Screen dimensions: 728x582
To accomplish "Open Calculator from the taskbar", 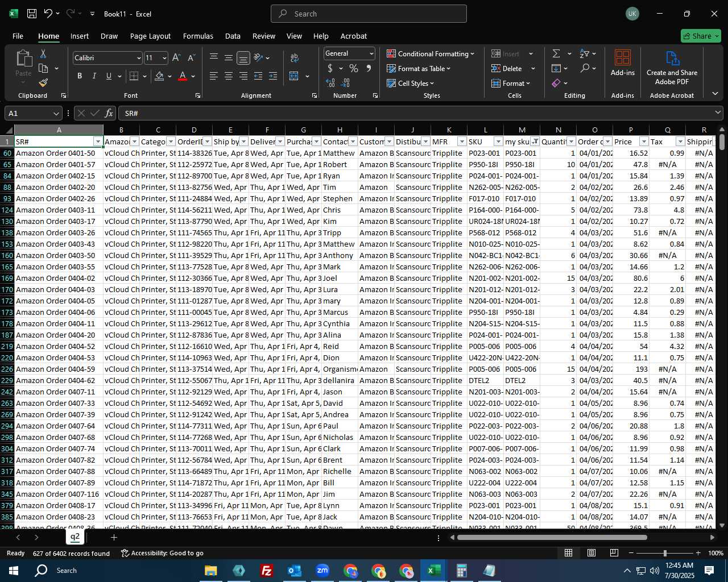I will (x=461, y=571).
